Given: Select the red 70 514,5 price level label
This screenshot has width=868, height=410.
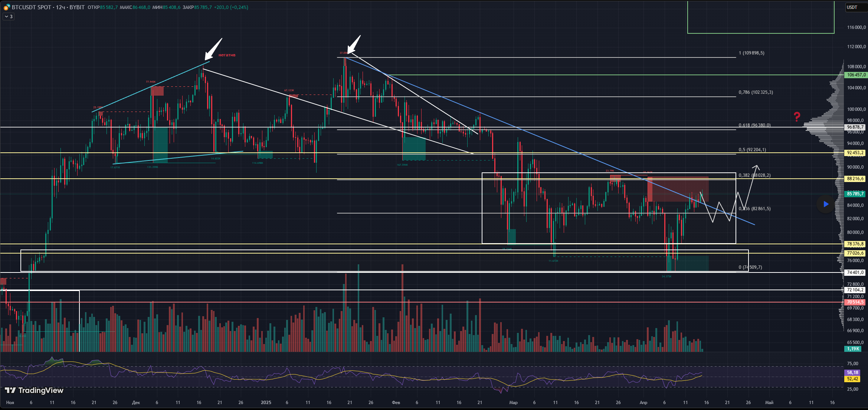Looking at the screenshot, I should click(x=855, y=302).
